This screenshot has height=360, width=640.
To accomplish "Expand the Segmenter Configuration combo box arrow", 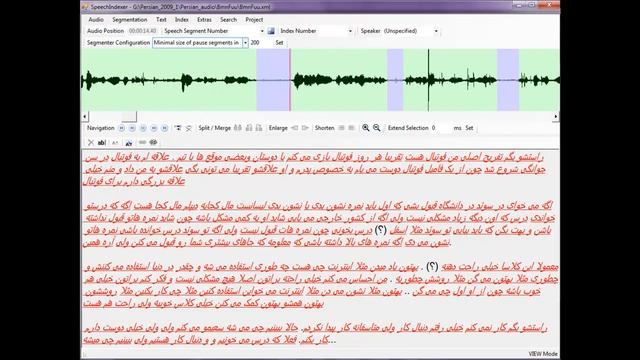I will 245,42.
